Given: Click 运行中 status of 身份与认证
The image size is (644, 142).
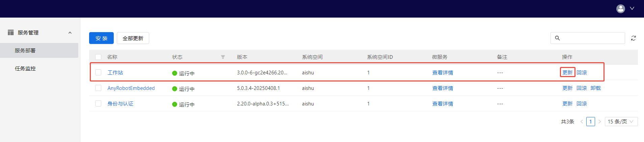Looking at the screenshot, I should click(x=183, y=104).
